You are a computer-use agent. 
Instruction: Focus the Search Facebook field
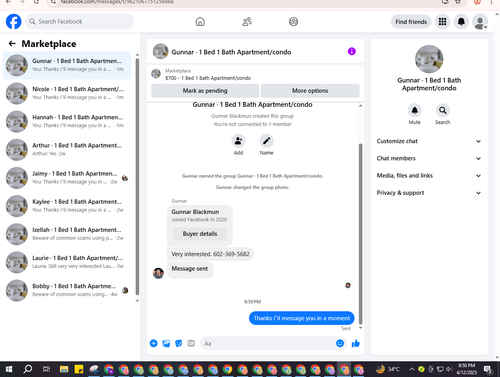[79, 22]
